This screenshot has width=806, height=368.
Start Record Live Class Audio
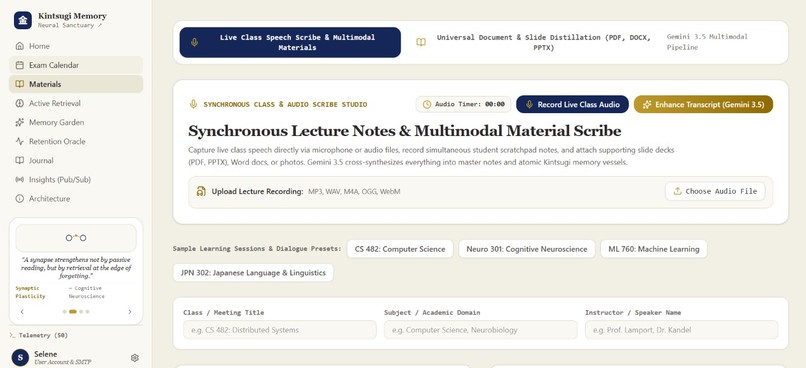point(572,104)
